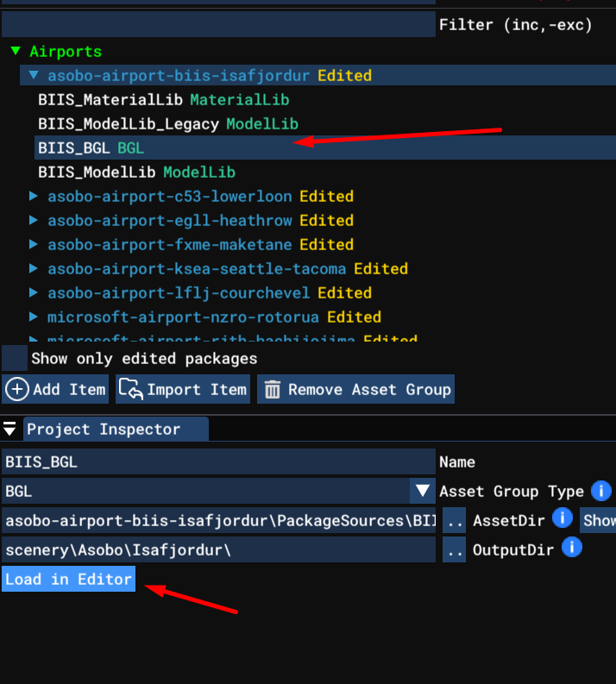Click the Import Item folder icon
The height and width of the screenshot is (684, 616).
pyautogui.click(x=130, y=390)
